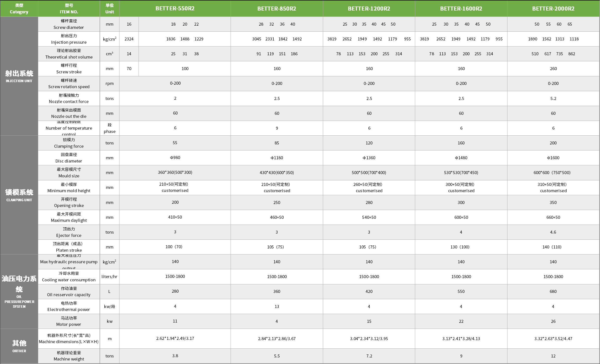Select the Theoretical shot volume label
600x364 pixels.
[69, 54]
